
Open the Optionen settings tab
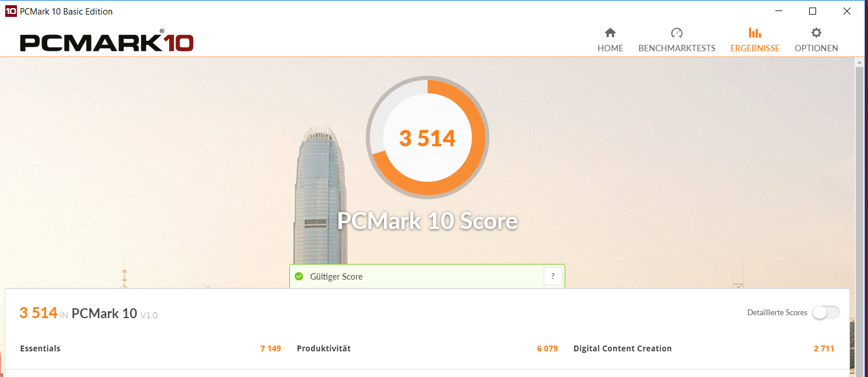(x=816, y=40)
